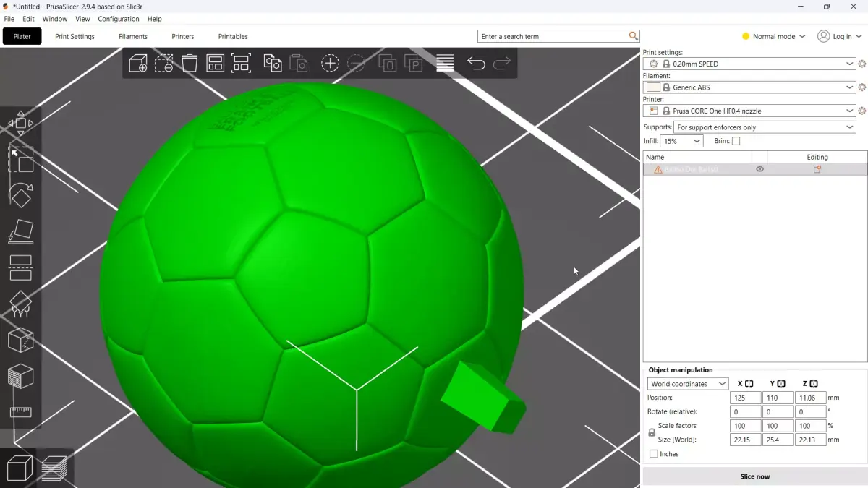This screenshot has width=868, height=488.
Task: Switch to the Filaments tab
Action: (133, 36)
